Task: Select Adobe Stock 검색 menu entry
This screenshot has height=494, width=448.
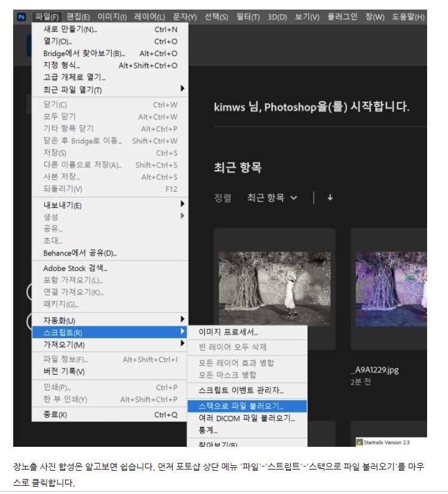Action: (110, 268)
